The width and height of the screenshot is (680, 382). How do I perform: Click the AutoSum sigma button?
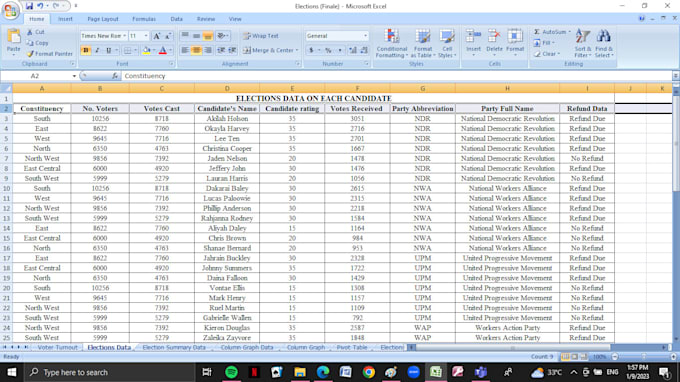pos(537,32)
